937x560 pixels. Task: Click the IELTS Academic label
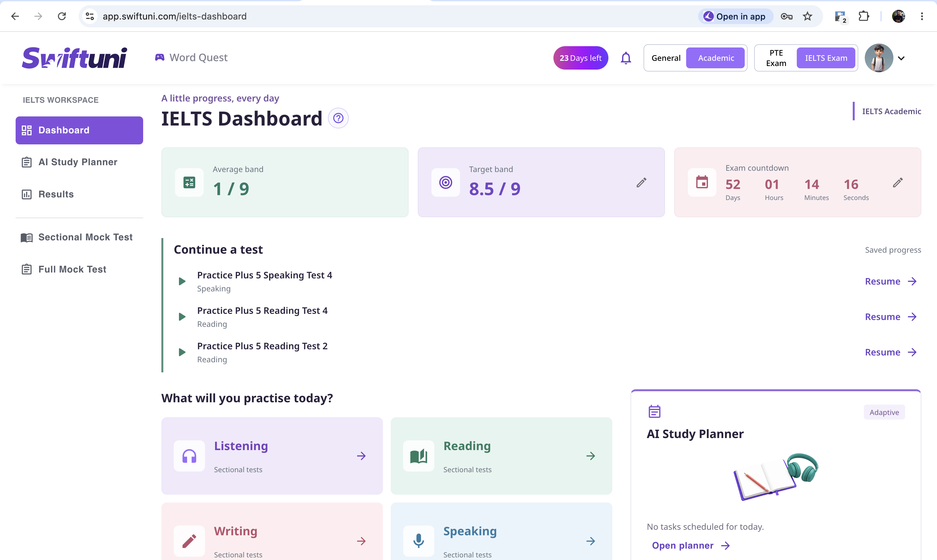pos(891,111)
